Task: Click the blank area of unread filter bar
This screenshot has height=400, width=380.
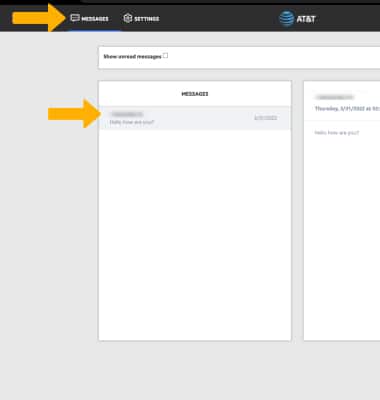Action: (x=273, y=58)
